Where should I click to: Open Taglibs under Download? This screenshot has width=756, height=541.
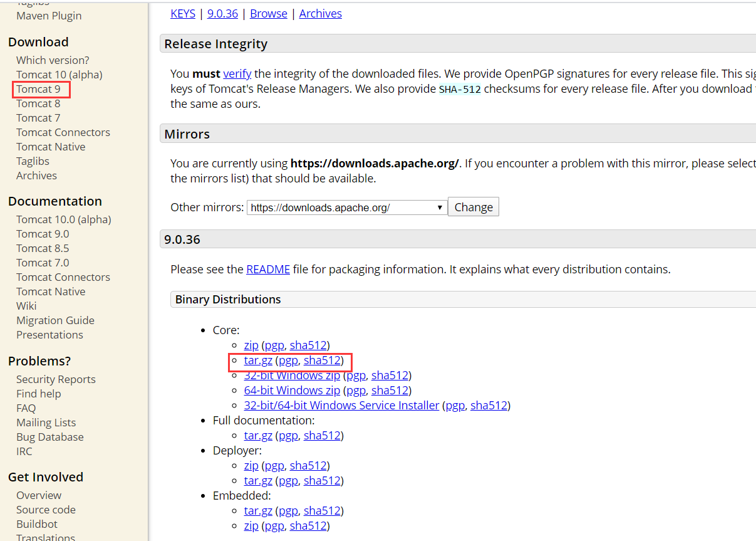(x=33, y=161)
